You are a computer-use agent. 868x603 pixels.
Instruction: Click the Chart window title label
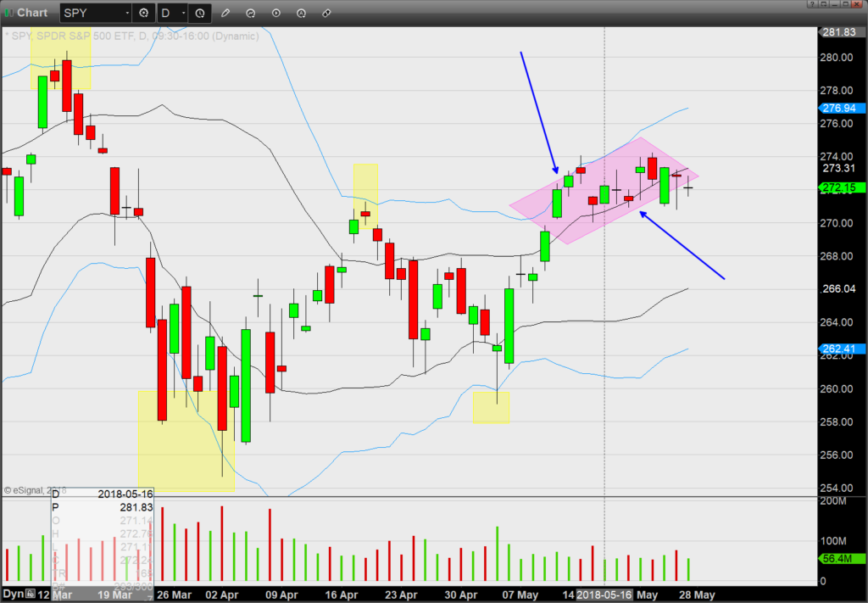(32, 12)
